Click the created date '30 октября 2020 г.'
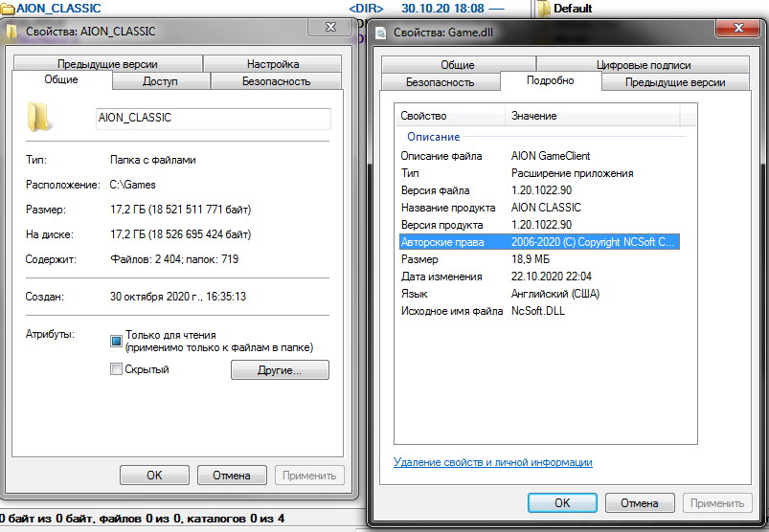The height and width of the screenshot is (532, 769). pos(156,297)
